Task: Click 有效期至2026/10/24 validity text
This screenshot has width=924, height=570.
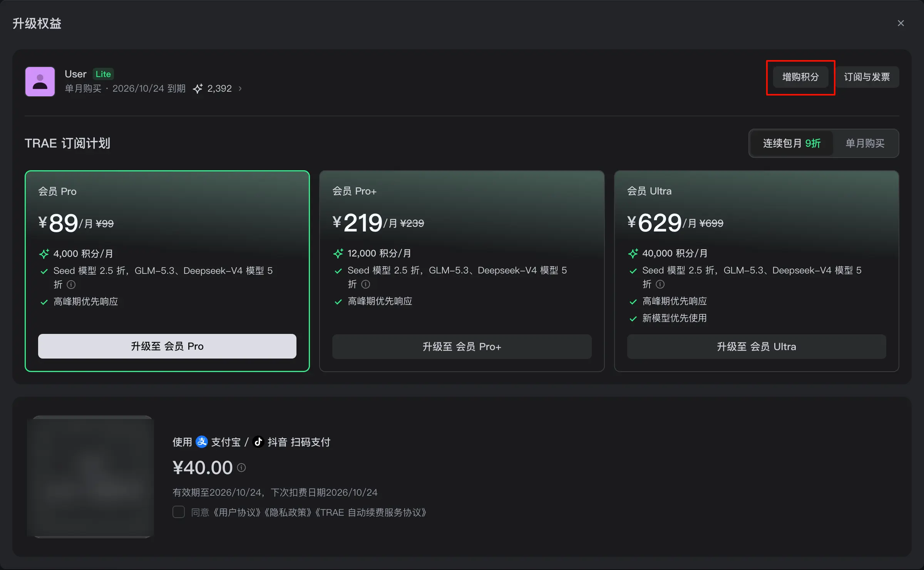Action: (217, 492)
